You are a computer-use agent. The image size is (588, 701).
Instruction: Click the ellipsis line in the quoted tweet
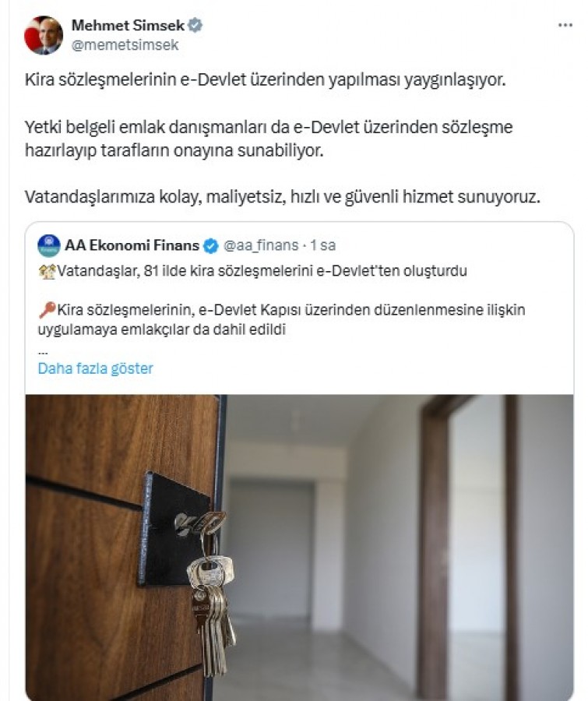tap(43, 351)
